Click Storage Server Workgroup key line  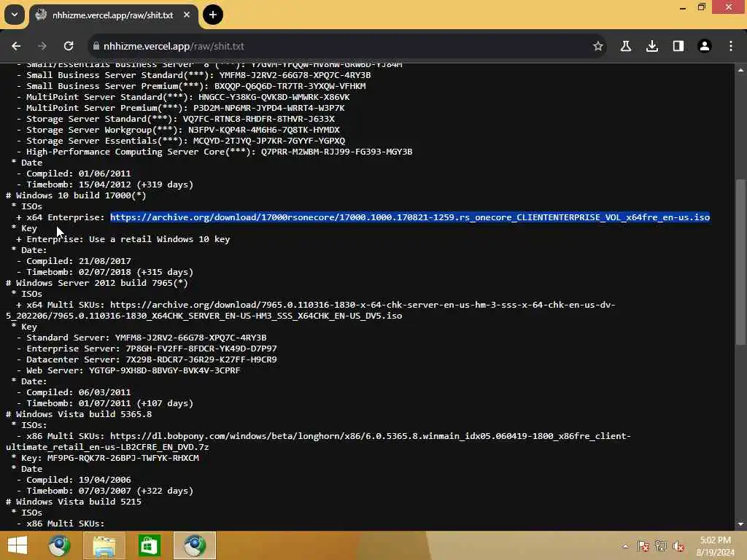pyautogui.click(x=178, y=130)
